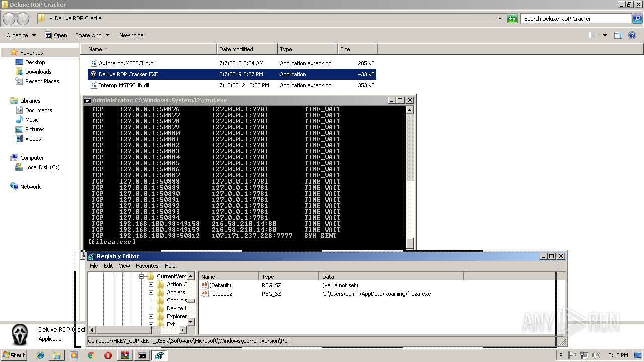The image size is (644, 362).
Task: Toggle the preview pane icon in Explorer
Action: pyautogui.click(x=618, y=35)
